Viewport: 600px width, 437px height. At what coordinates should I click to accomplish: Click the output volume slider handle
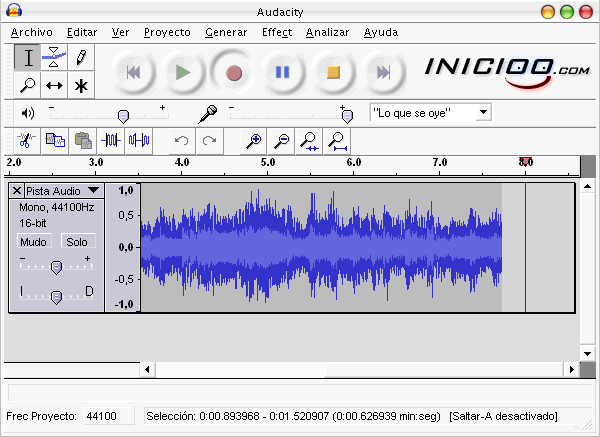(x=123, y=116)
